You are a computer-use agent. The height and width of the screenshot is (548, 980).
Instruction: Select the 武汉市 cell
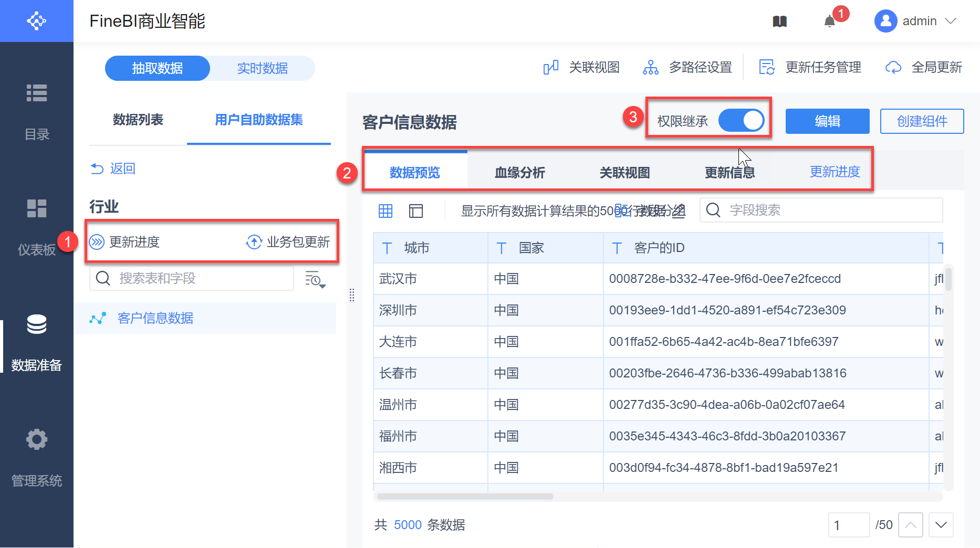(x=431, y=279)
